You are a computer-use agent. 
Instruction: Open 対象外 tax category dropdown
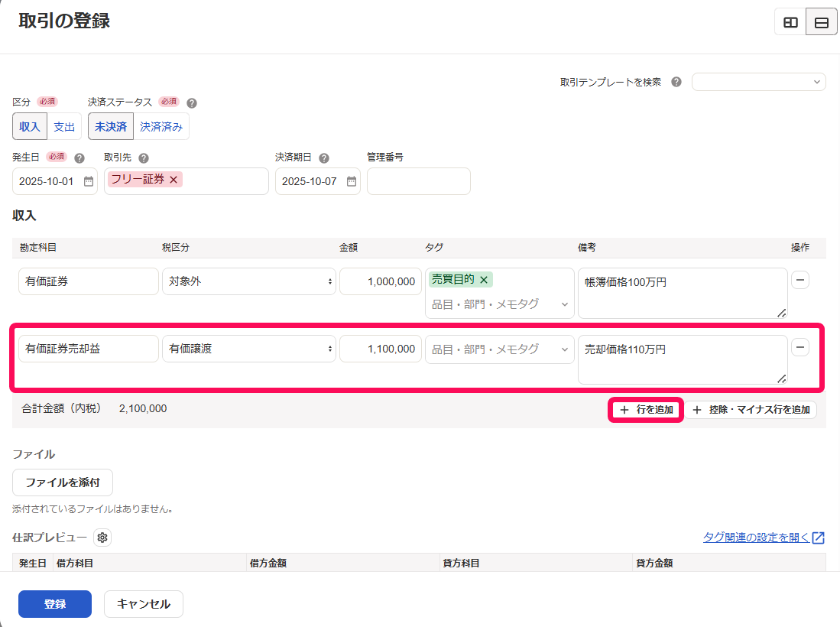click(249, 281)
